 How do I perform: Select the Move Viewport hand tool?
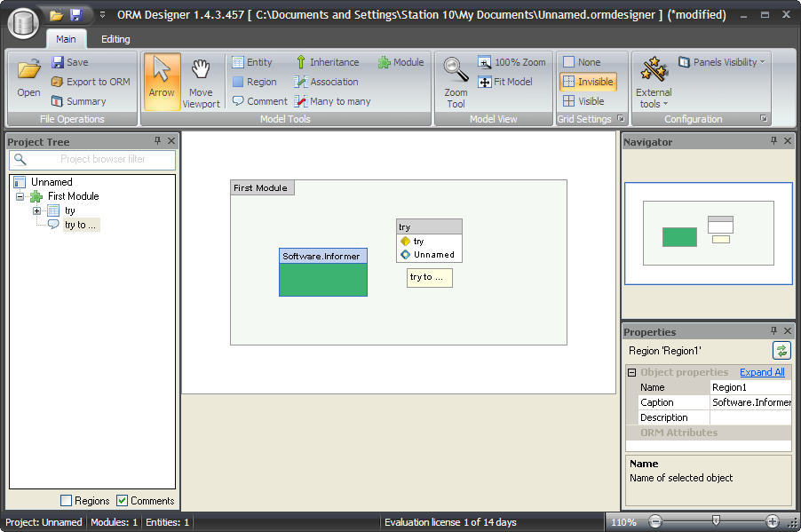pos(201,83)
